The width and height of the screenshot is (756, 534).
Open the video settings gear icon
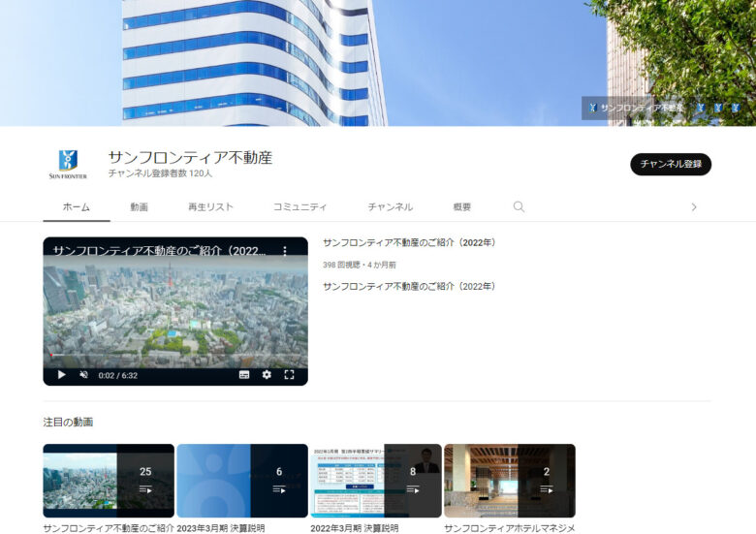coord(267,374)
